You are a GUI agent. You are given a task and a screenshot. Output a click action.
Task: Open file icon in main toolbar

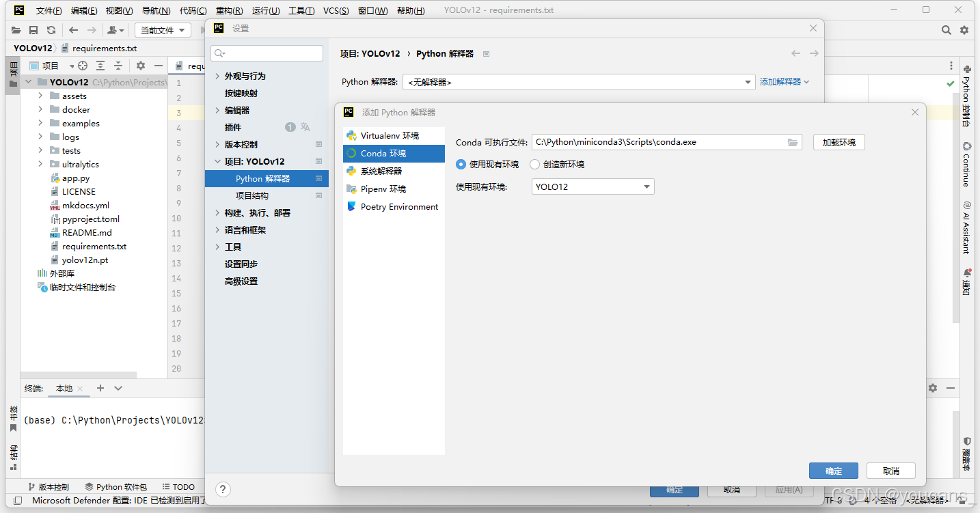(16, 30)
